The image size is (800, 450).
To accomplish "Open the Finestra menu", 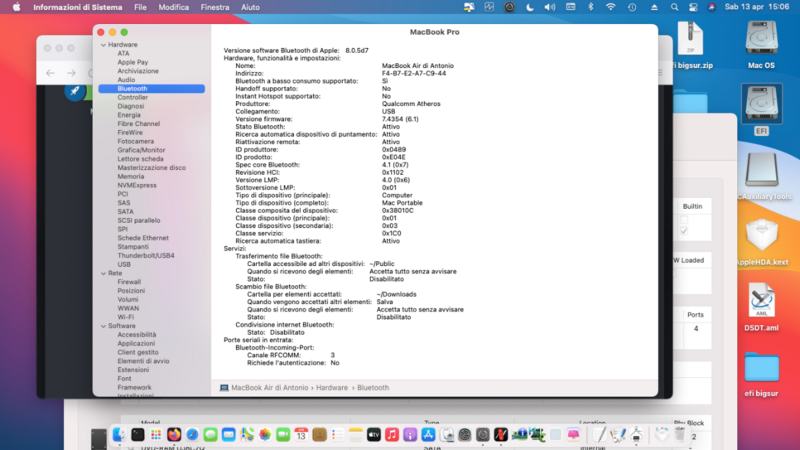I will pyautogui.click(x=215, y=7).
